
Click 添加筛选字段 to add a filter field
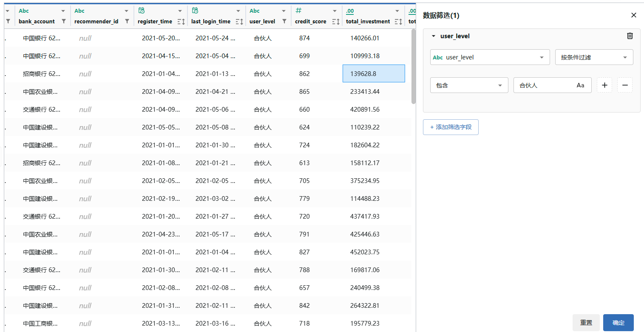click(x=451, y=127)
